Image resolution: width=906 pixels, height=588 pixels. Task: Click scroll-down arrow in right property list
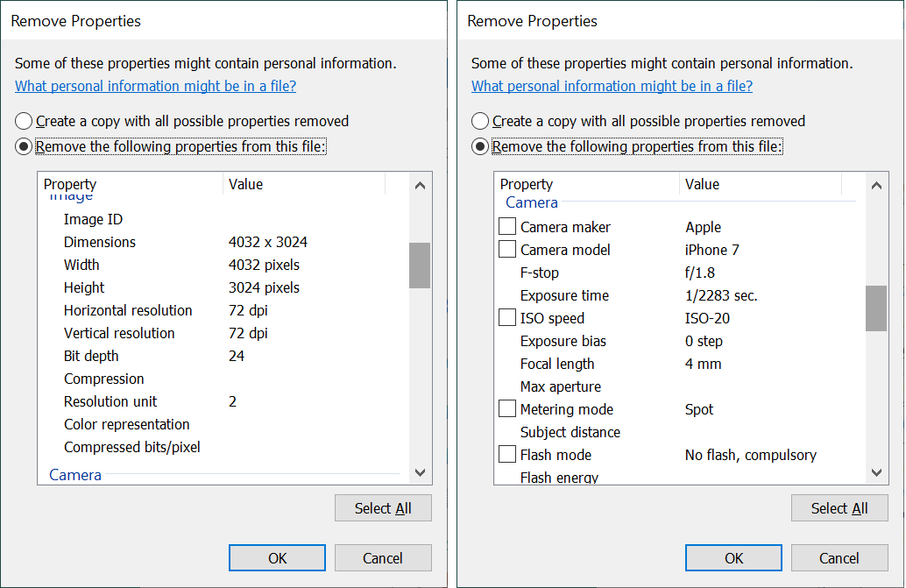click(876, 472)
